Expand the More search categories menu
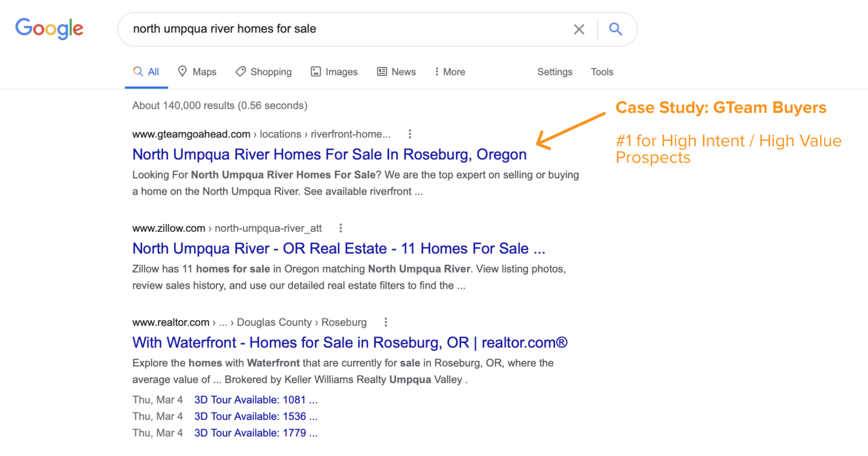The height and width of the screenshot is (456, 868). coord(449,72)
